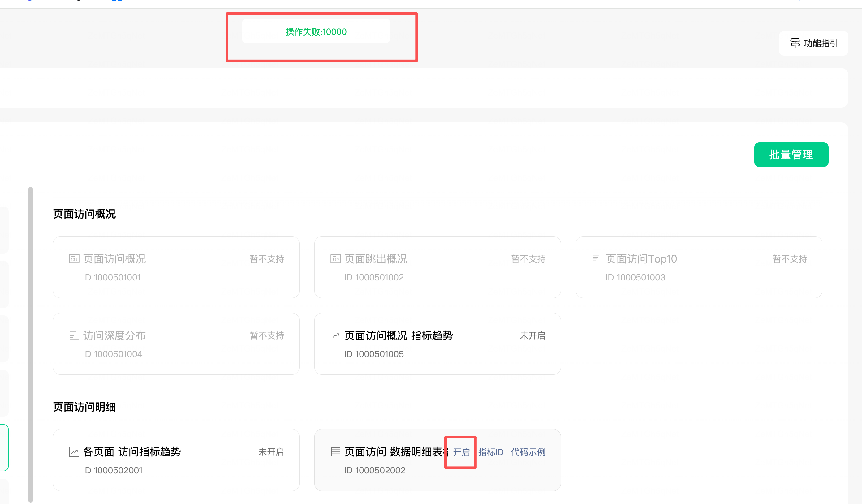Click the 页面访问Top10 bar chart icon
Image resolution: width=862 pixels, height=504 pixels.
click(597, 258)
